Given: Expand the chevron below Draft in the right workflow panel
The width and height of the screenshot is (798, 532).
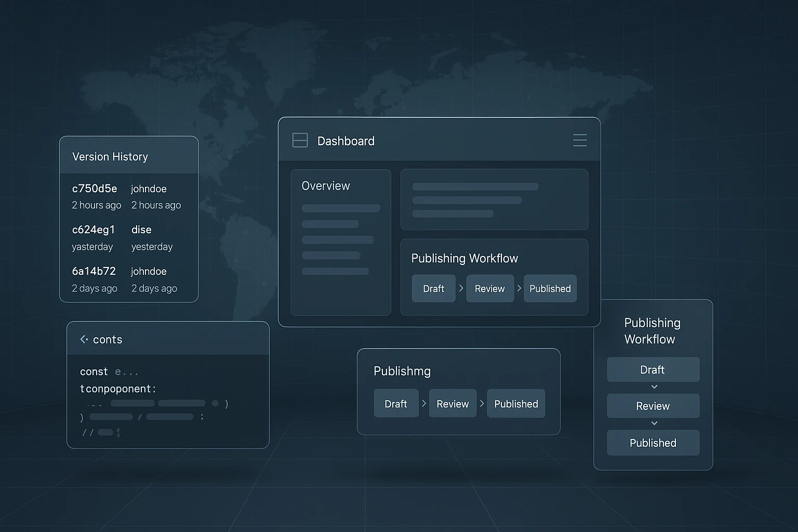Looking at the screenshot, I should [x=654, y=387].
